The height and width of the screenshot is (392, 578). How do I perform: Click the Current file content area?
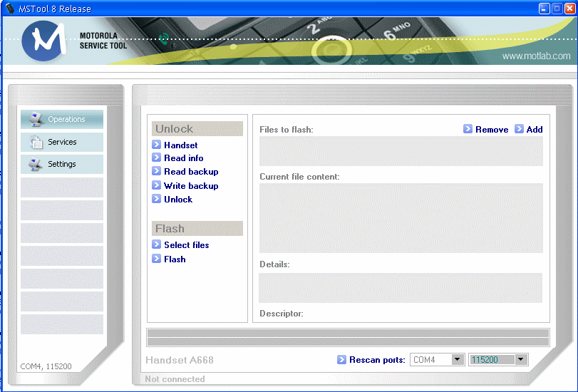tap(401, 218)
